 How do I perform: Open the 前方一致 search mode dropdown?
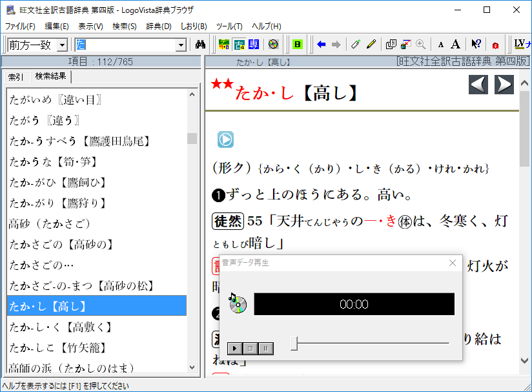(62, 45)
